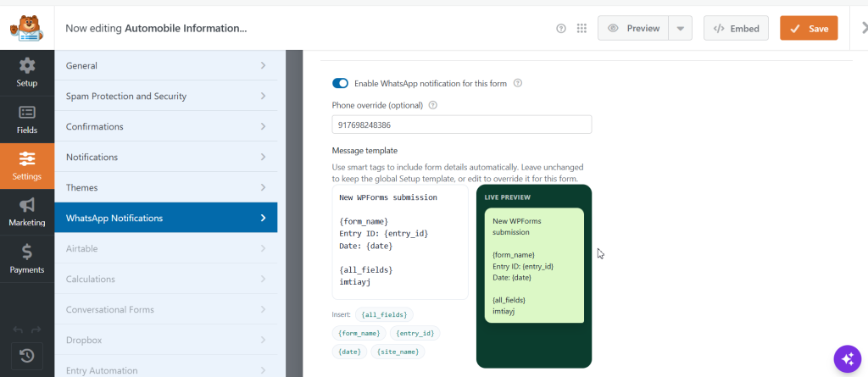Viewport: 868px width, 377px height.
Task: Click the Embed button
Action: coord(736,28)
